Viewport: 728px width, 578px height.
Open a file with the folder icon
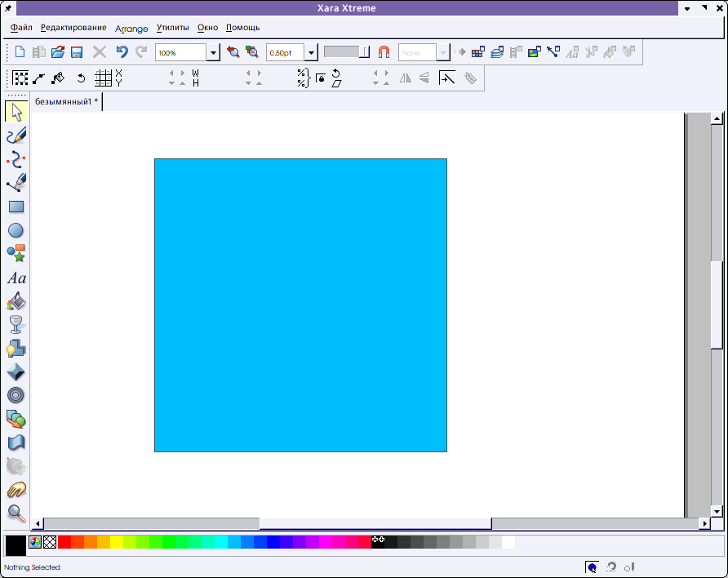click(x=58, y=52)
